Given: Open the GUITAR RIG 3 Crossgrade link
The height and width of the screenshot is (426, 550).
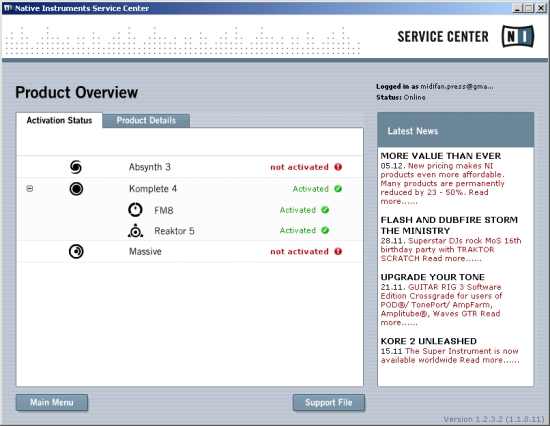Looking at the screenshot, I should (x=441, y=305).
